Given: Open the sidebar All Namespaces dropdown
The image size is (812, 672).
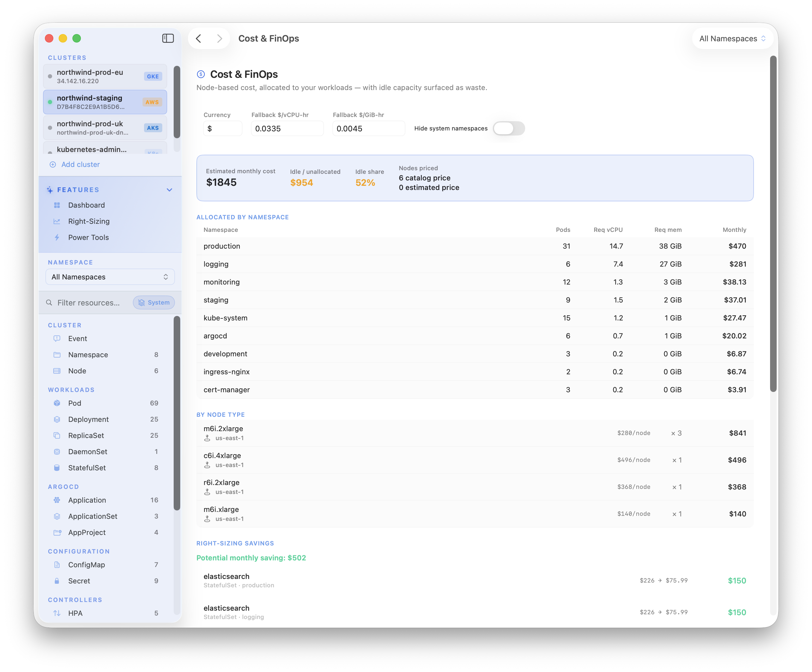Looking at the screenshot, I should (110, 277).
